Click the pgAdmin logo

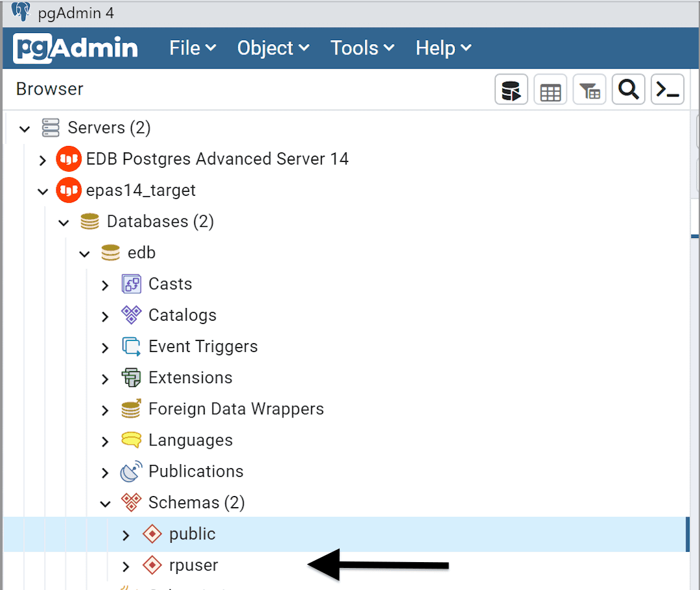coord(76,48)
